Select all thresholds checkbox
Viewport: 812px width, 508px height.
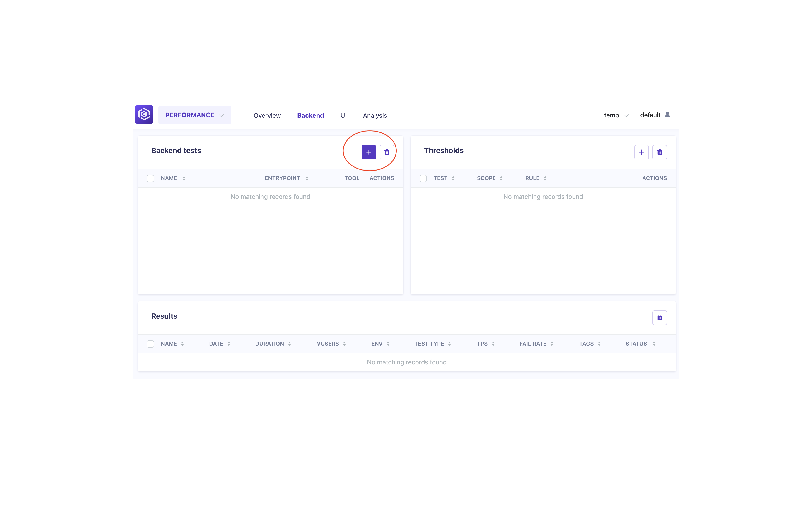[423, 178]
